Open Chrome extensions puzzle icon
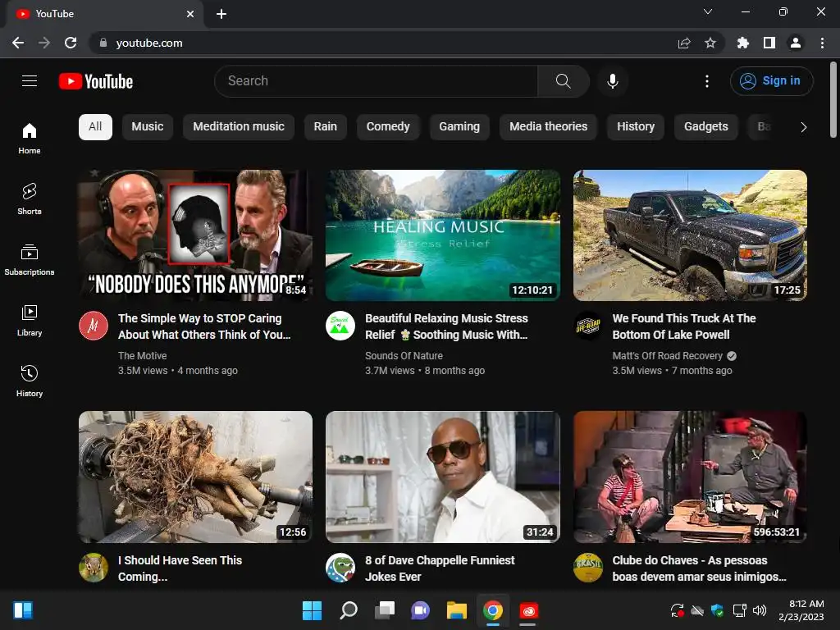Viewport: 840px width, 630px height. click(x=743, y=43)
